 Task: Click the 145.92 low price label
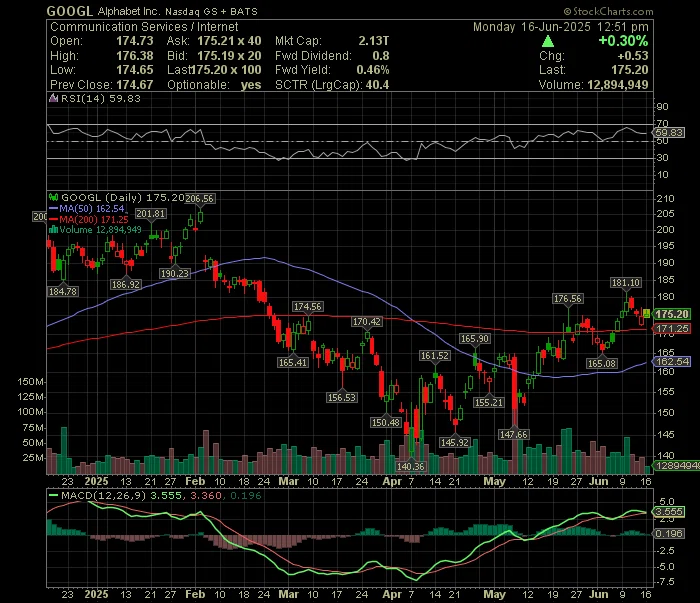click(454, 442)
